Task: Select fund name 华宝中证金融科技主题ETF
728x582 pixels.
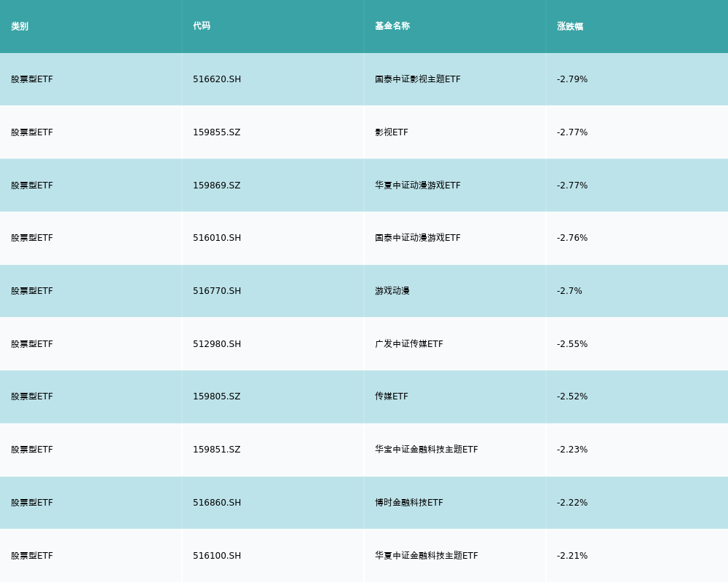Action: click(x=427, y=450)
